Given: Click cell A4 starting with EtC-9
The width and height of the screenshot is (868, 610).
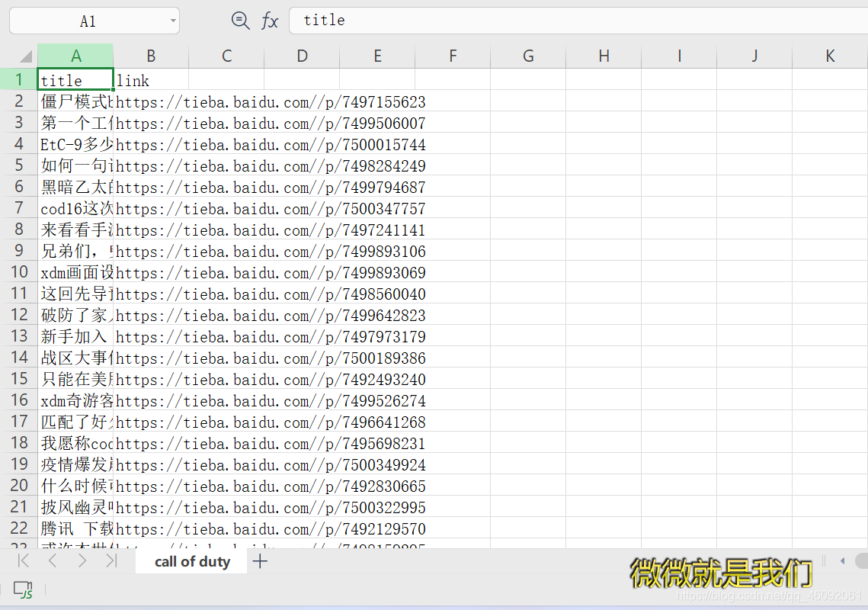Looking at the screenshot, I should pyautogui.click(x=76, y=144).
